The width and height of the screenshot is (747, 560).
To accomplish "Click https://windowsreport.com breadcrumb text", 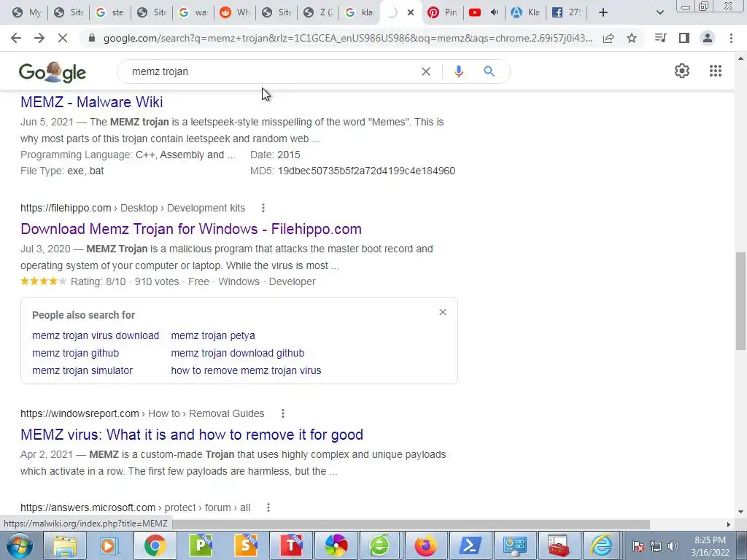I will coord(80,414).
